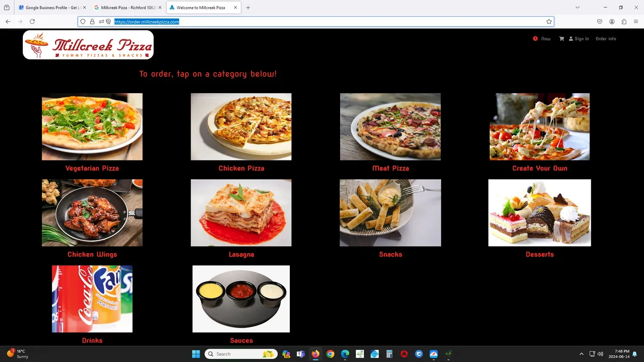Open weather widget showing 16°C Sunny
This screenshot has height=362, width=644.
18,354
